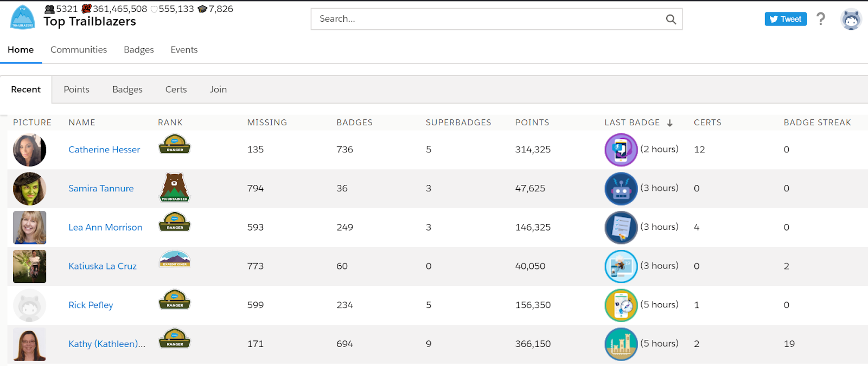Click Katiuska La Cruz's Expeditioner rank badge
The width and height of the screenshot is (868, 366).
(175, 259)
